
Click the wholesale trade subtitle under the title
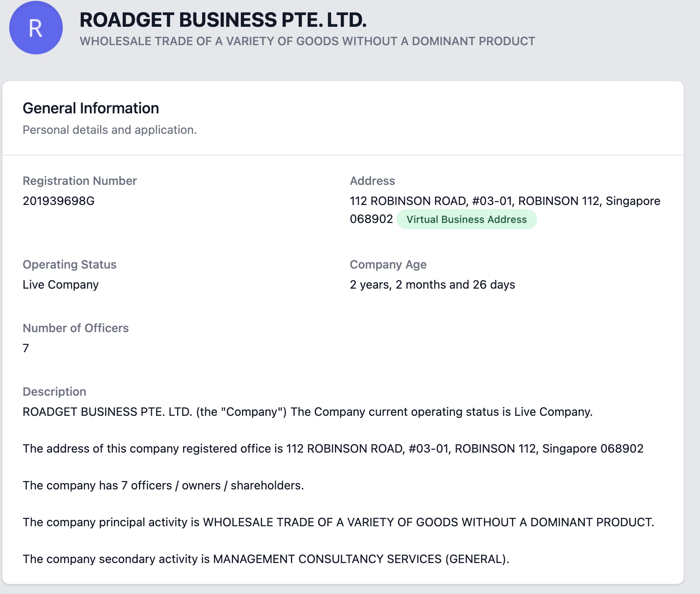coord(307,41)
